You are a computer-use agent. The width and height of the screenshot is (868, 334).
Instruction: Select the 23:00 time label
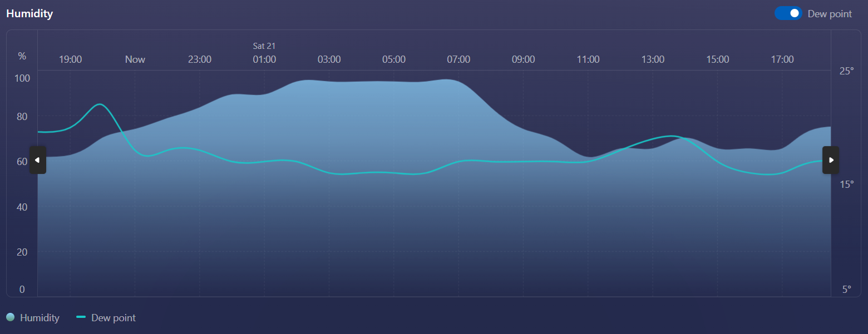tap(200, 59)
